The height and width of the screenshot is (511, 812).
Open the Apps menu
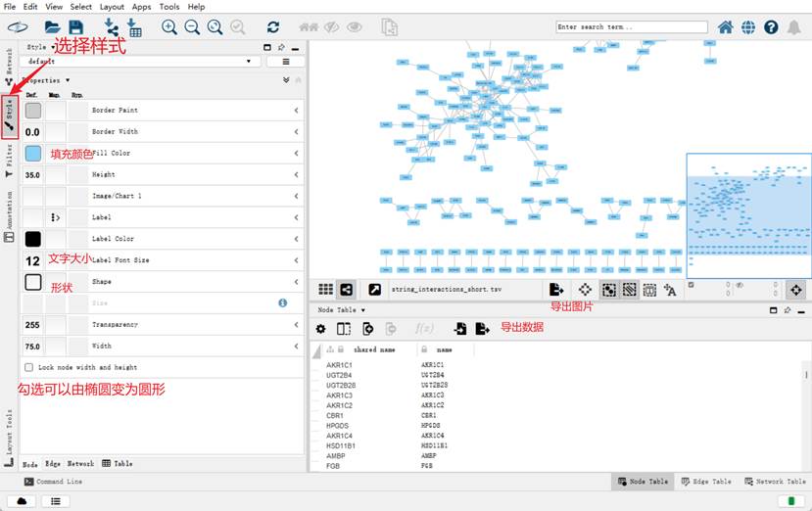tap(141, 7)
